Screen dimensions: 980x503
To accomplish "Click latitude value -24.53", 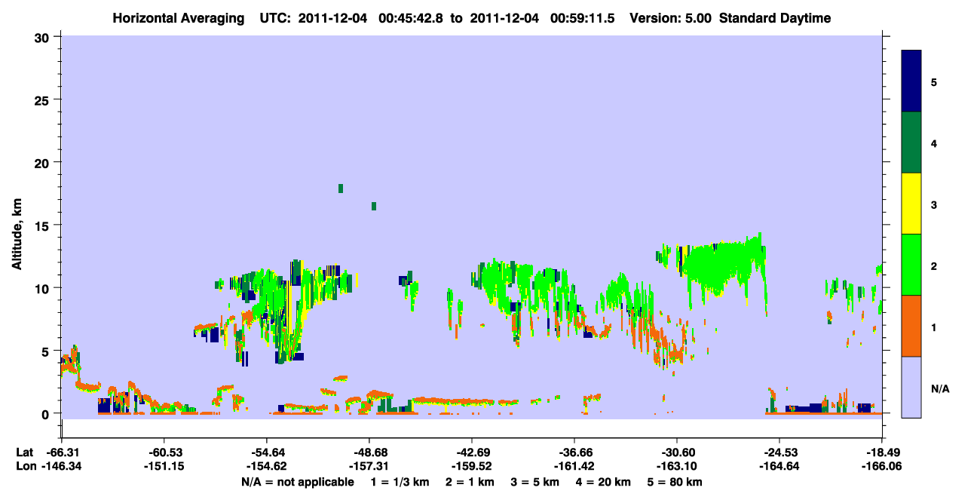I will 779,452.
